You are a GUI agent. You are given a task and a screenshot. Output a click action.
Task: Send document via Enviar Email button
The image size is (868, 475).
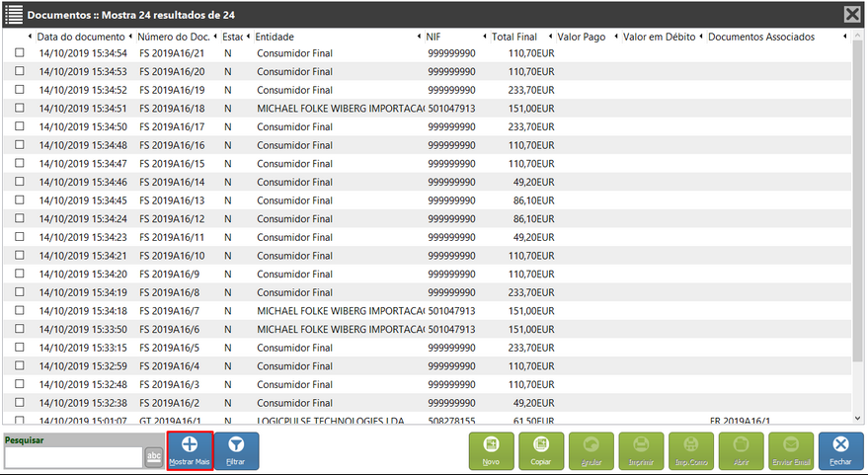click(x=791, y=450)
